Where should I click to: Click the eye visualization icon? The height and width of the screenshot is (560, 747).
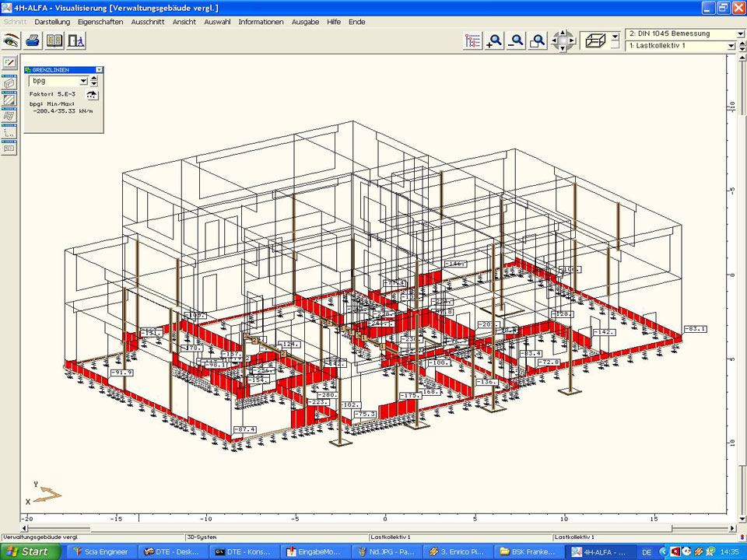pyautogui.click(x=12, y=40)
